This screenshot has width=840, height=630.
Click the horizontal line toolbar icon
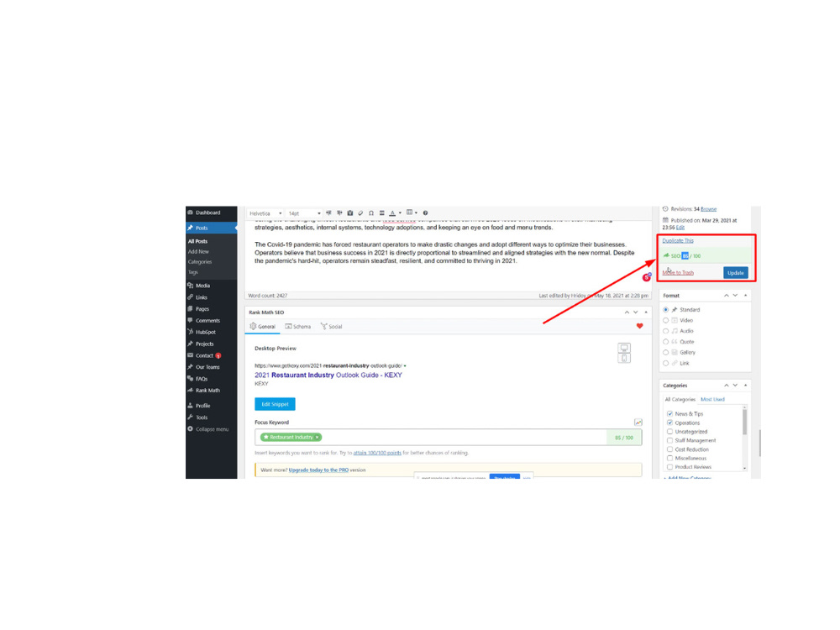(382, 213)
